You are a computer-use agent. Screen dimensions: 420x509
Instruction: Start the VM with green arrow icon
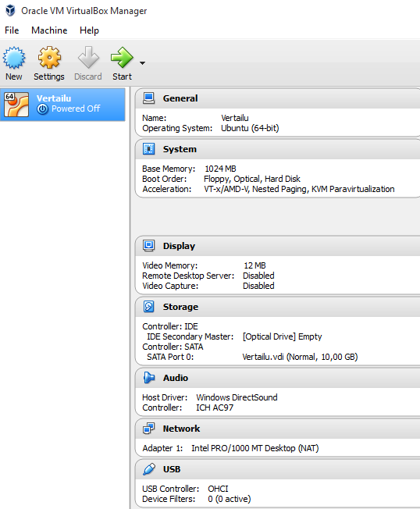point(122,58)
